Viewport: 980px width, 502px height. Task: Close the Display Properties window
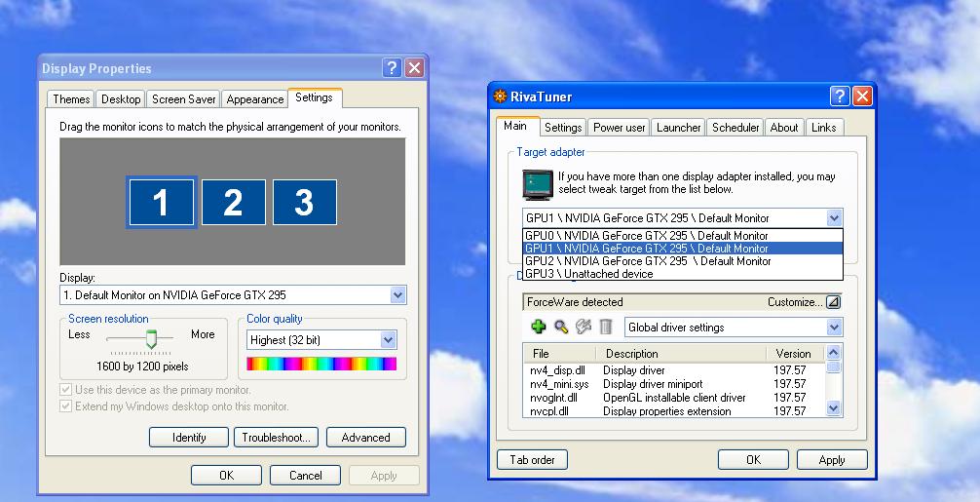tap(414, 68)
